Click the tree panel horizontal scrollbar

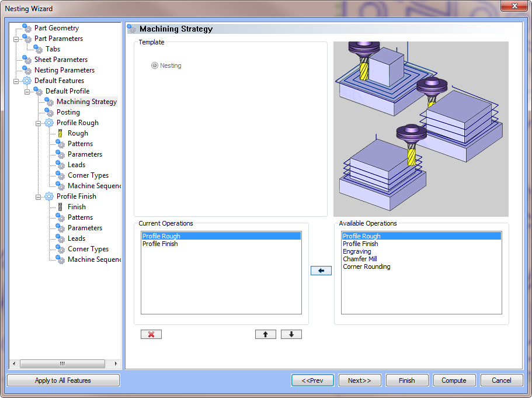(62, 364)
